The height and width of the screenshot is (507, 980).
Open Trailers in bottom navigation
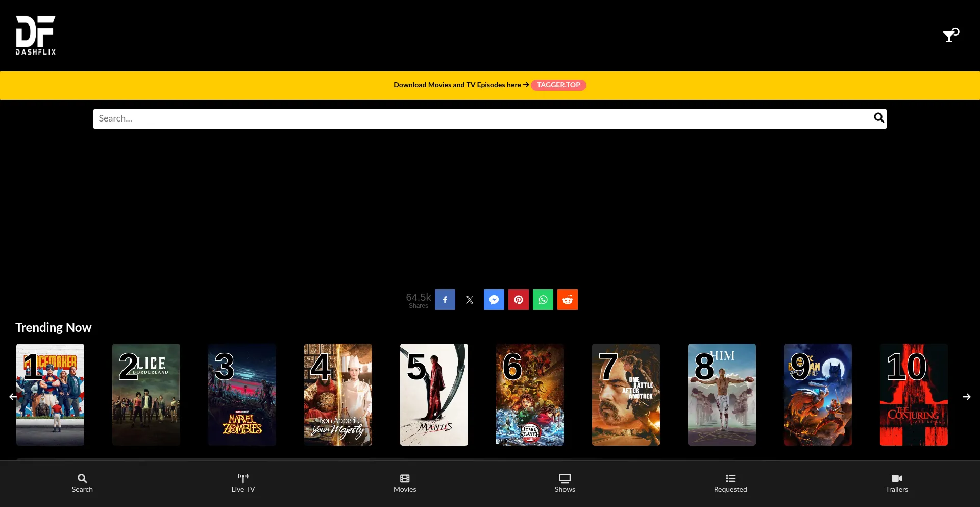coord(896,483)
